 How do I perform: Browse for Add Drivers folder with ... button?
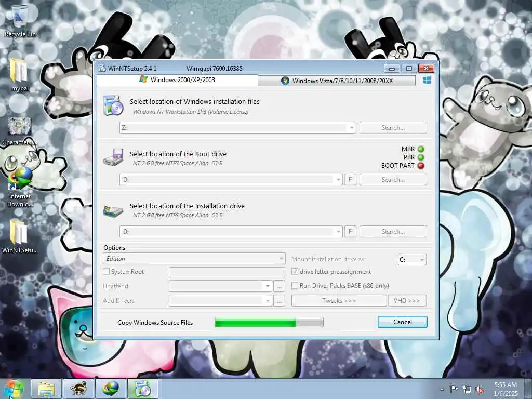coord(279,301)
